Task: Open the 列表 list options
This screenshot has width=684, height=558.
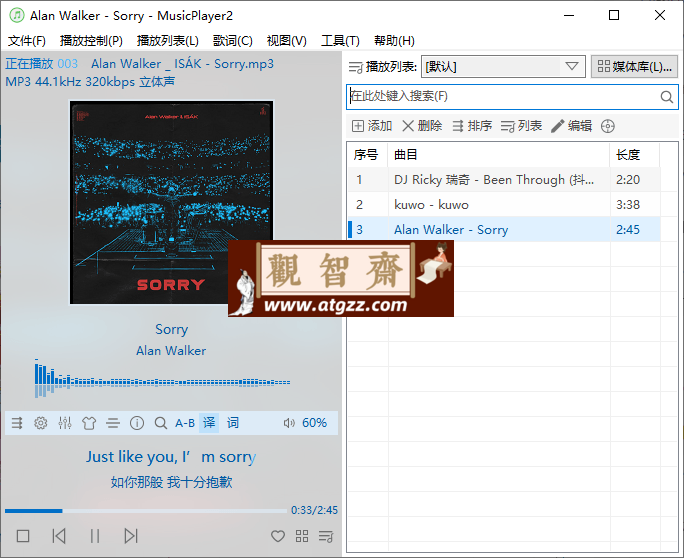Action: click(x=522, y=126)
